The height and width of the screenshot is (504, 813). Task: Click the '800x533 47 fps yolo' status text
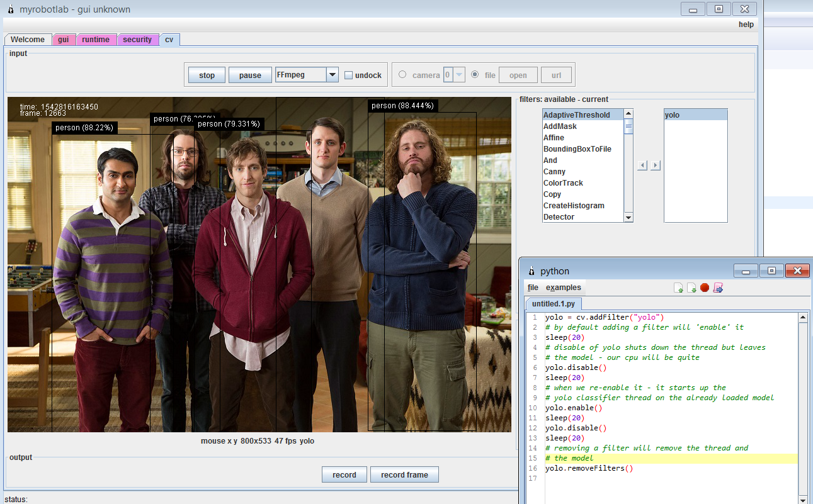277,441
